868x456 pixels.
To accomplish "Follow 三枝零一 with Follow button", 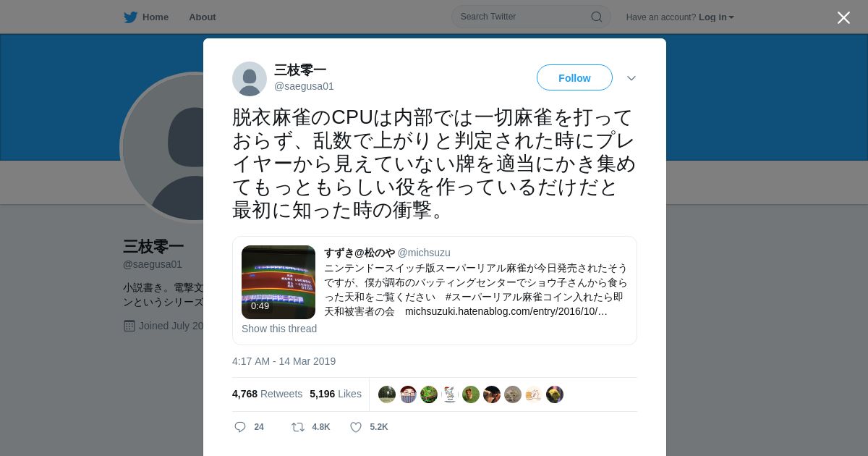I will point(574,77).
